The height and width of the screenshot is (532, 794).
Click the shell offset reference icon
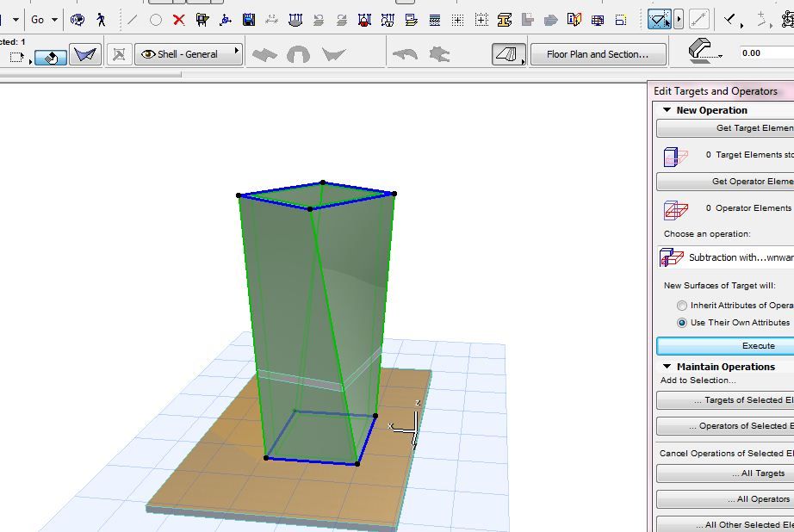[x=704, y=51]
